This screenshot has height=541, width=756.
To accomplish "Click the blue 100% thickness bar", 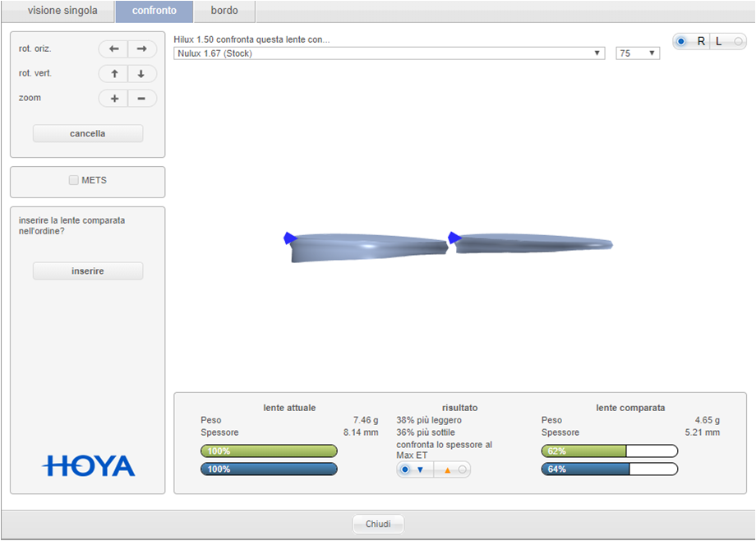I will click(269, 469).
